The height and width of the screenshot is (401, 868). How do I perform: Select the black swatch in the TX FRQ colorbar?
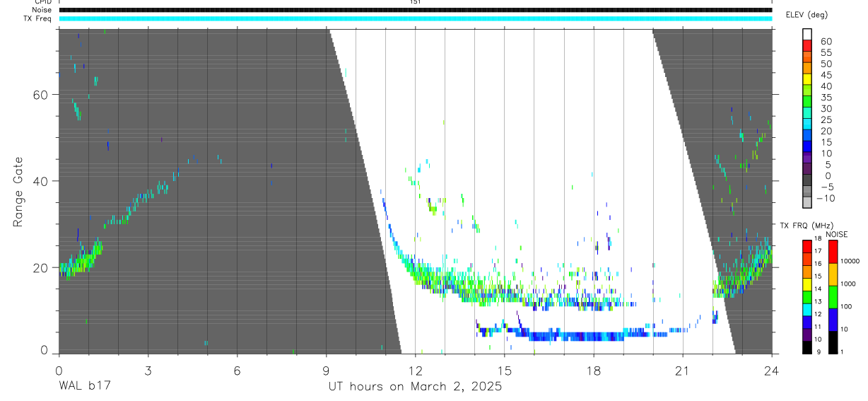pos(807,347)
